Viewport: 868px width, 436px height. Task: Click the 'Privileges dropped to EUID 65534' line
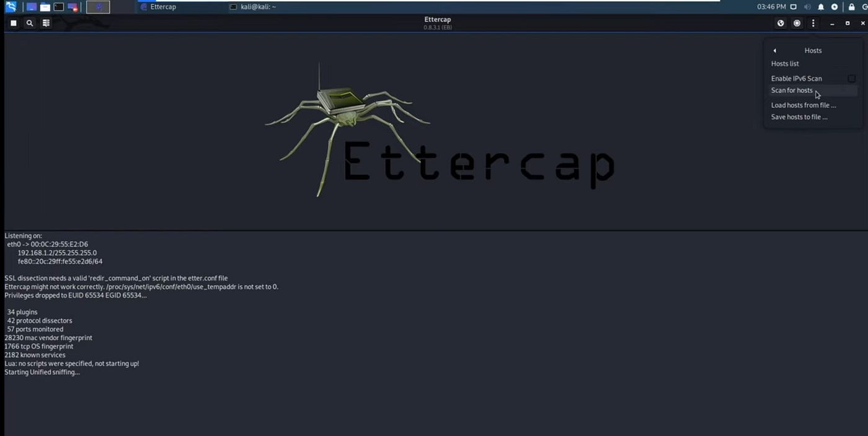(76, 295)
